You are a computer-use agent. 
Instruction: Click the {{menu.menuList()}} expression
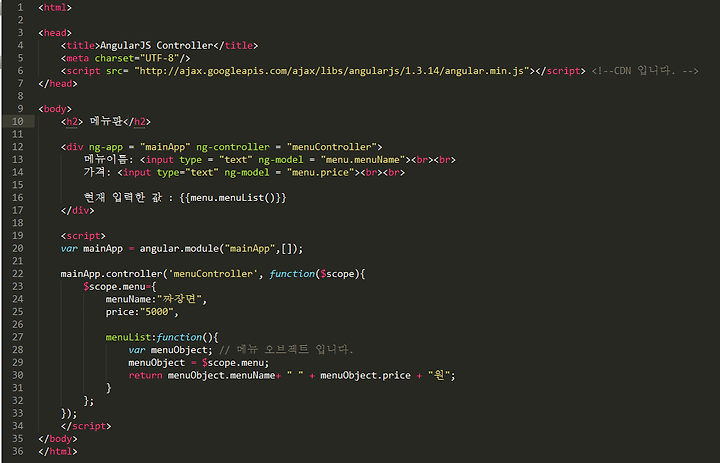click(x=233, y=198)
